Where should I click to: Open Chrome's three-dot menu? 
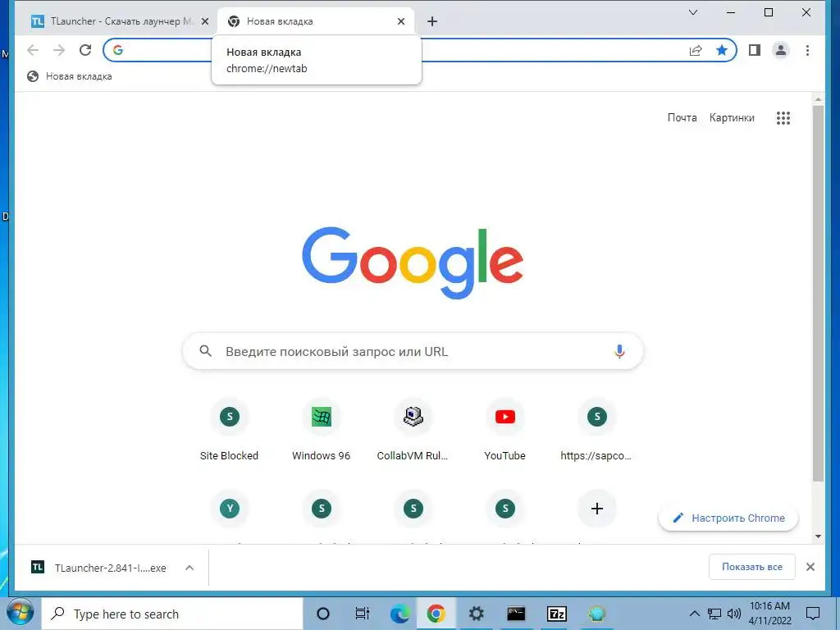(807, 50)
